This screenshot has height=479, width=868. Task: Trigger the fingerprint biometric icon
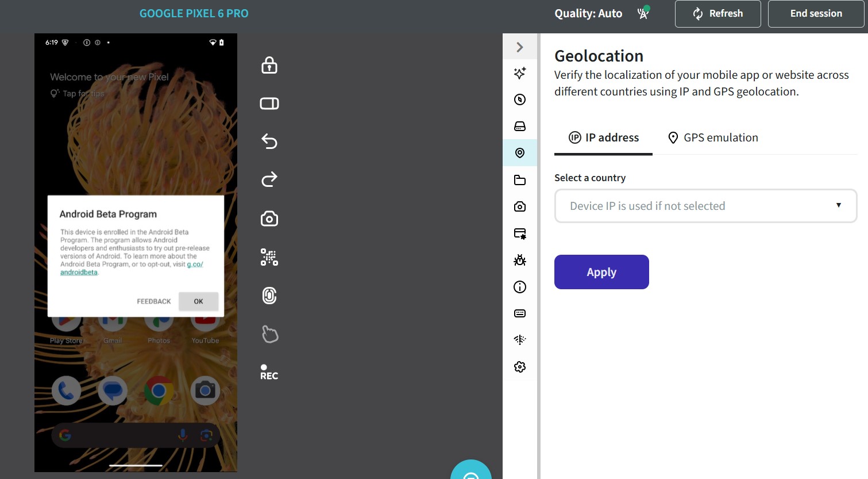(x=269, y=296)
